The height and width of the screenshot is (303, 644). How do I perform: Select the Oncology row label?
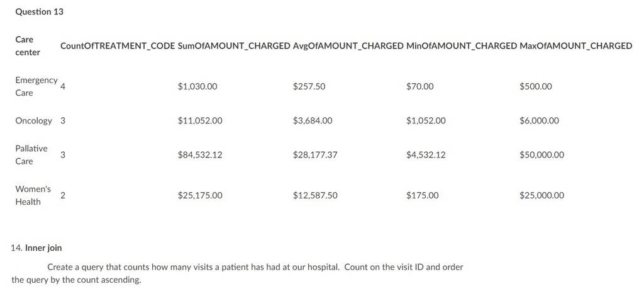34,120
